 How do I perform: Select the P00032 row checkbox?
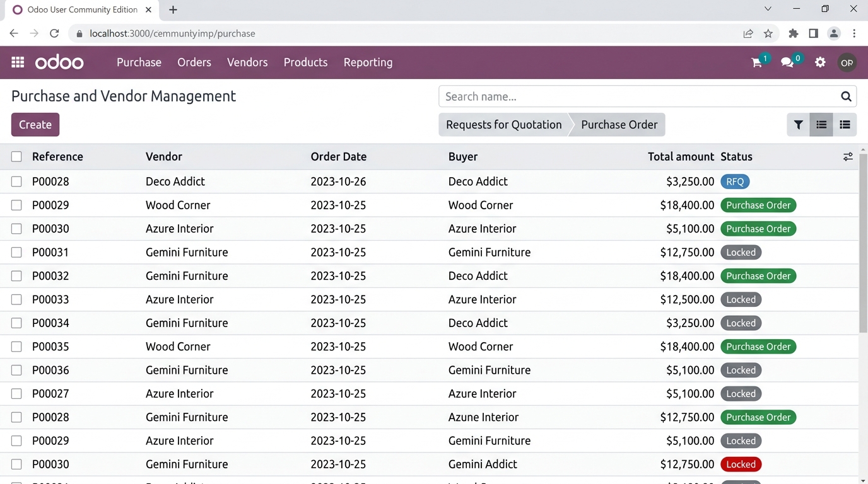16,276
